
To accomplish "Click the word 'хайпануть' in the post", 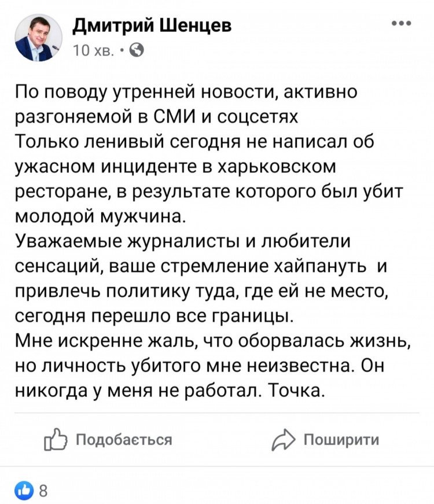I will pos(319,267).
